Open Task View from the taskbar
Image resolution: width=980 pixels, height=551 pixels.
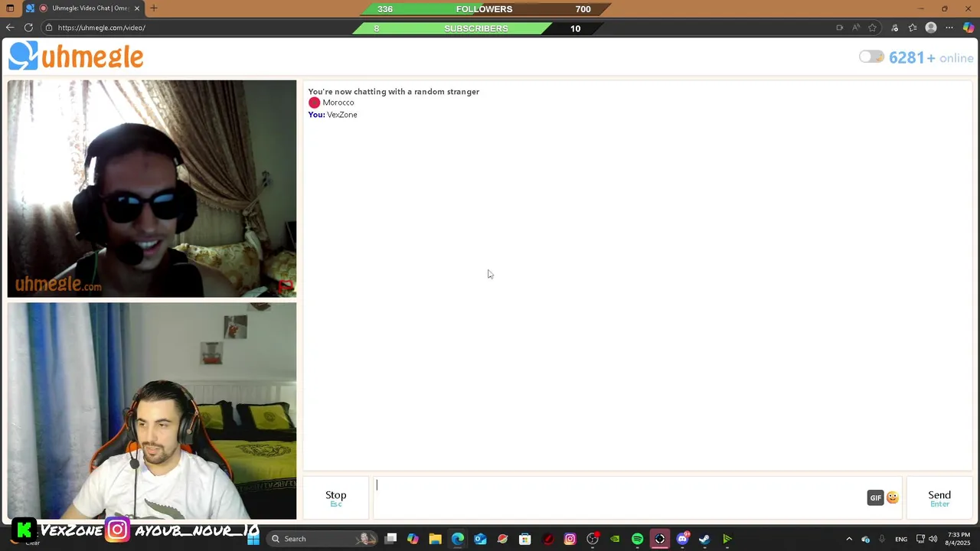click(x=390, y=539)
